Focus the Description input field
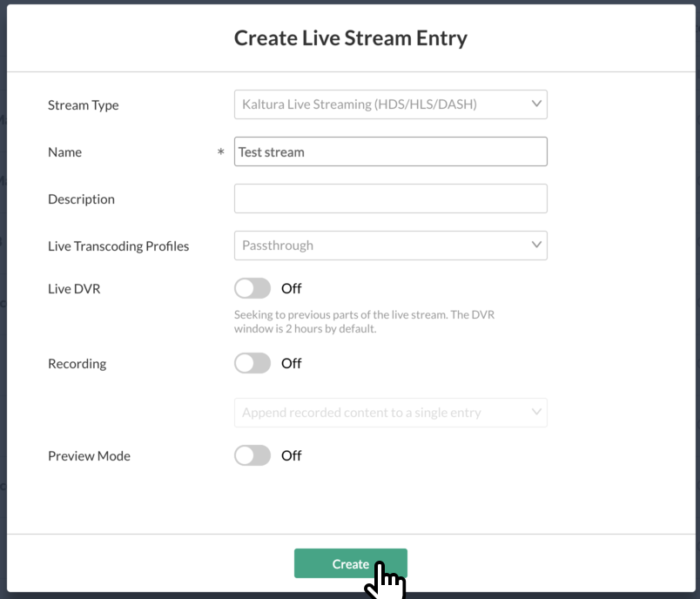The width and height of the screenshot is (700, 599). pyautogui.click(x=391, y=199)
